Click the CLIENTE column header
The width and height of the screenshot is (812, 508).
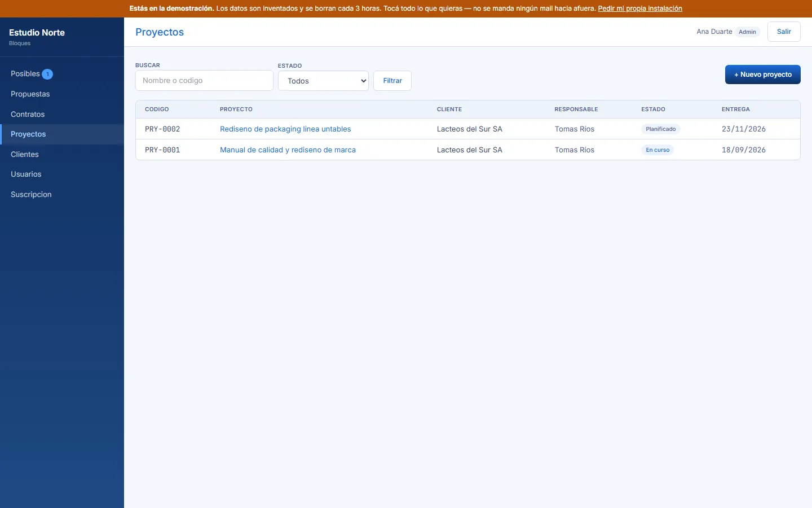click(x=449, y=110)
